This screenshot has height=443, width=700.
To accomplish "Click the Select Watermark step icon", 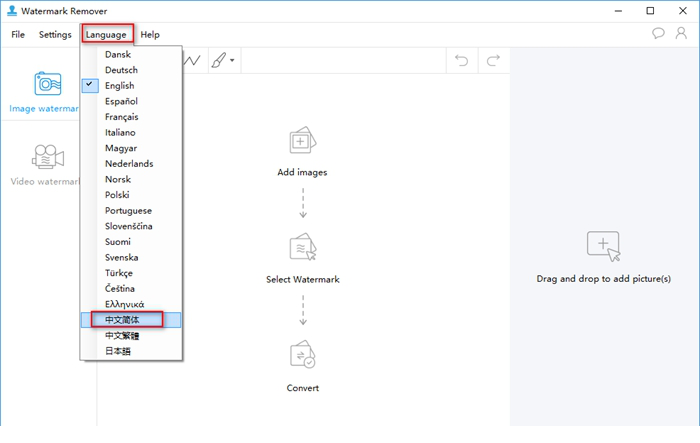I will click(x=302, y=249).
